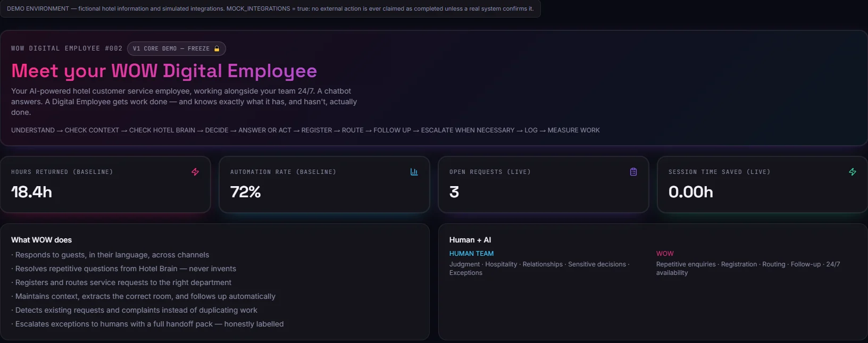This screenshot has width=868, height=343.
Task: Click the pink WOW label in Human + AI panel
Action: coord(665,254)
